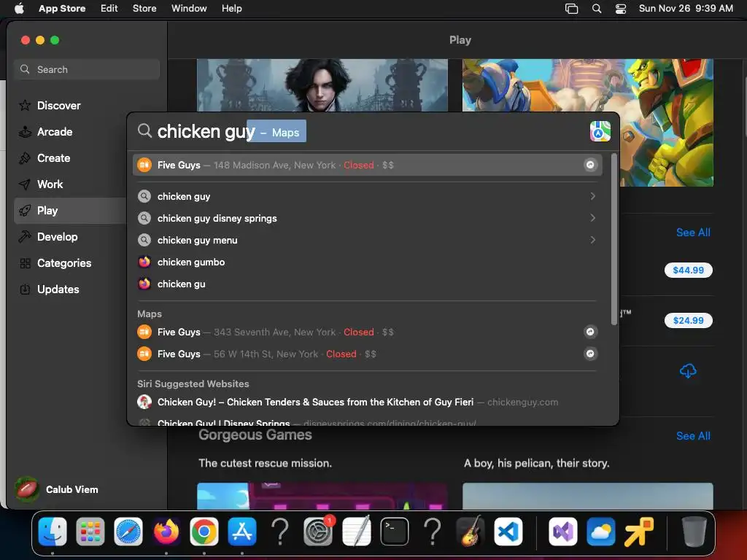Click the App Store search field
Screen dimensions: 747x560
[x=87, y=69]
